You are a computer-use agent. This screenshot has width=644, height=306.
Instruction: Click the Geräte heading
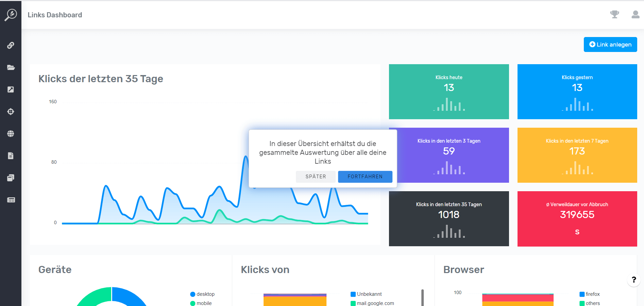55,270
